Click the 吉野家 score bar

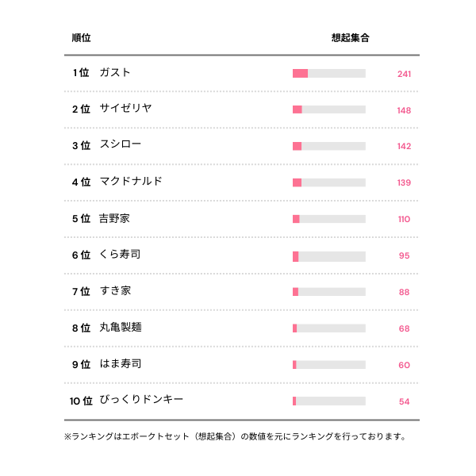328,219
